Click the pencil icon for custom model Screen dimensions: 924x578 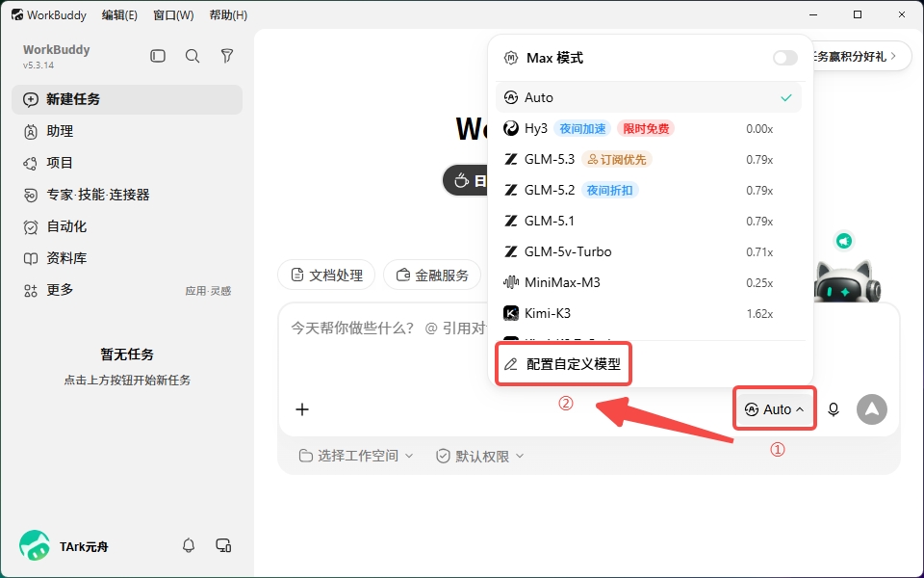tap(511, 364)
